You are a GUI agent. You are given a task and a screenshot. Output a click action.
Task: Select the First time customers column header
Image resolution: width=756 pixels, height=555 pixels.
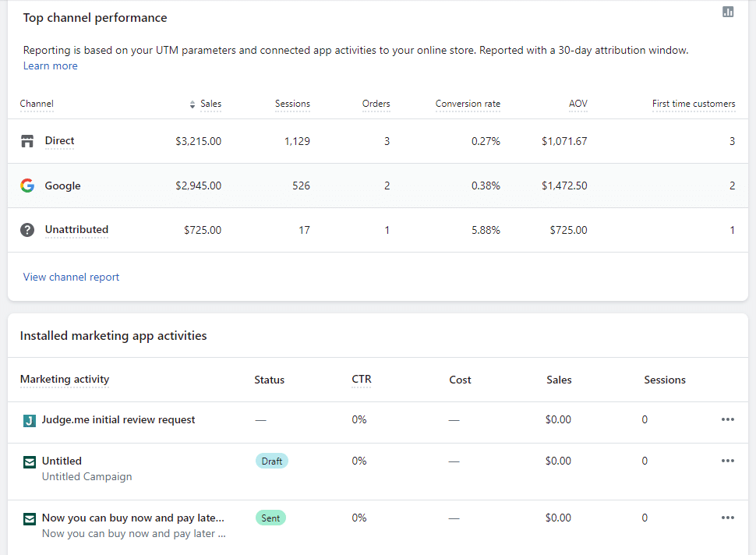pyautogui.click(x=693, y=104)
